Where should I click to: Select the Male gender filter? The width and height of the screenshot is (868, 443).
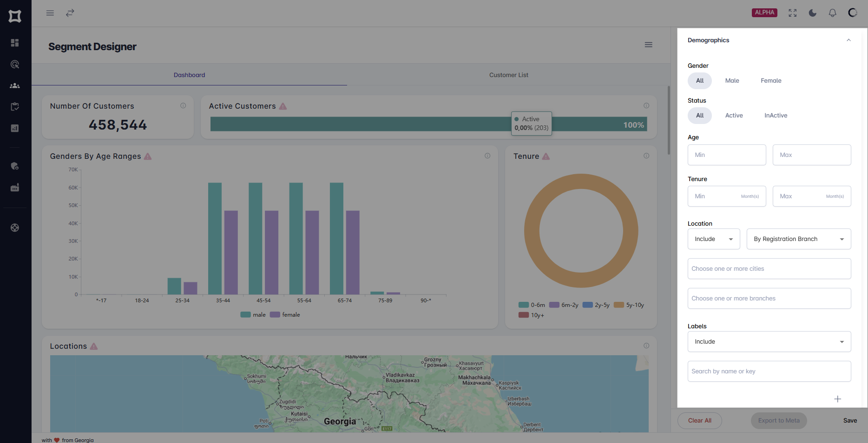pos(732,80)
